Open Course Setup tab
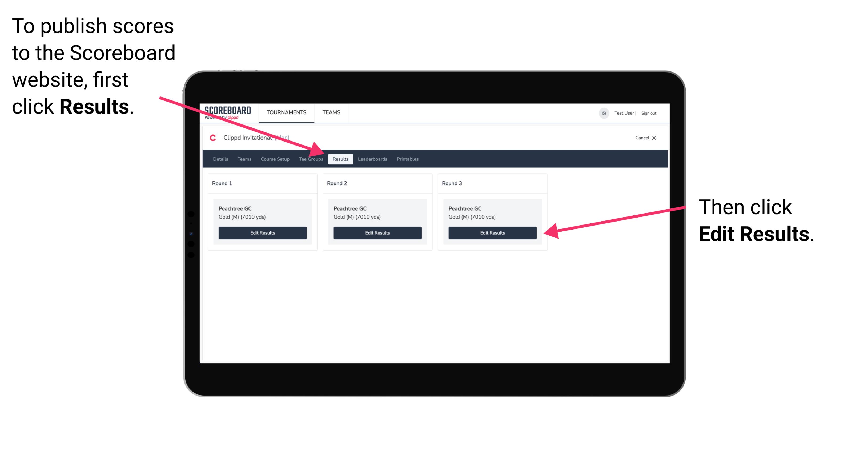Image resolution: width=868 pixels, height=467 pixels. (x=275, y=159)
